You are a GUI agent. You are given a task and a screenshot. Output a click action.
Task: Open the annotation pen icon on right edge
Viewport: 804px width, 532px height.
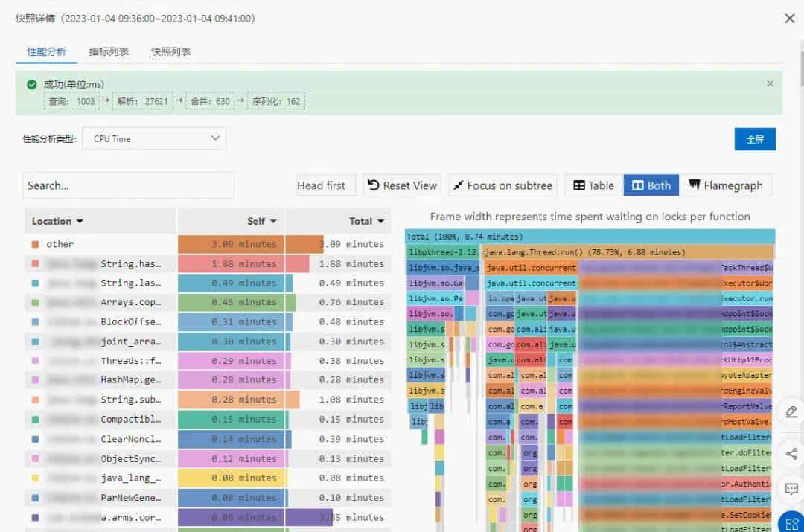coord(791,411)
